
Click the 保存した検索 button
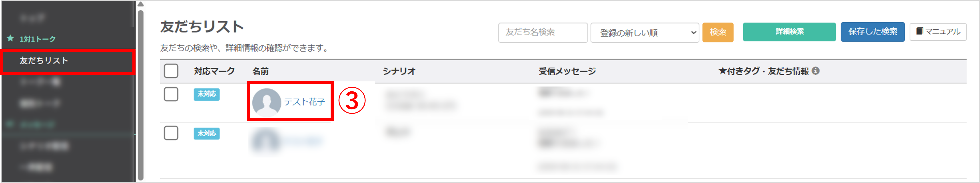click(872, 31)
